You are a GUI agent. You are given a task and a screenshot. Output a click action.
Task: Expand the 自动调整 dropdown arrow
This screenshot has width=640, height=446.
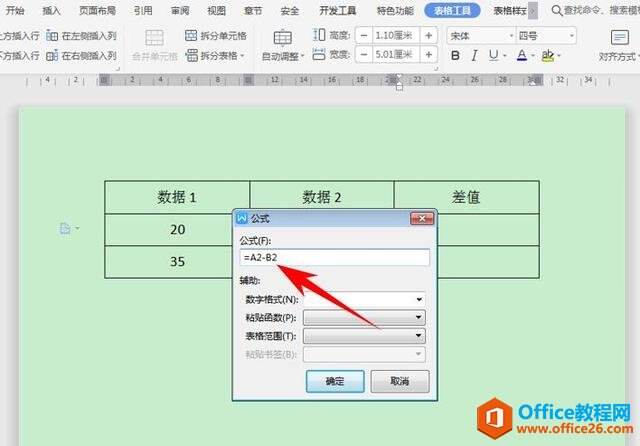(x=302, y=56)
